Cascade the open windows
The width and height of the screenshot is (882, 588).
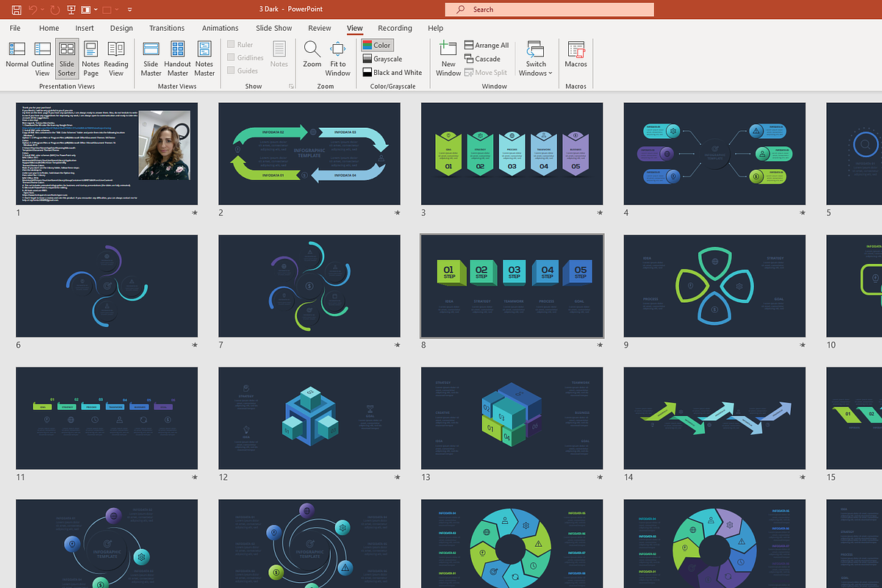(482, 59)
